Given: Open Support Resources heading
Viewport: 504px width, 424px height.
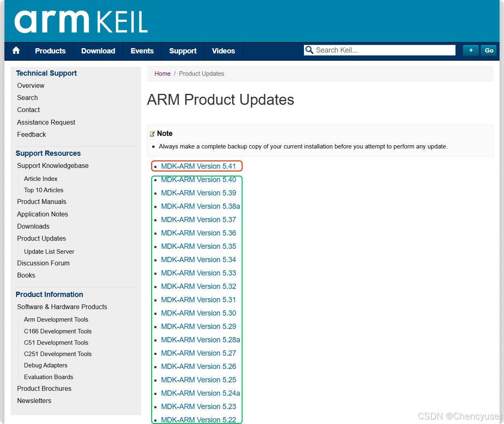Looking at the screenshot, I should click(48, 153).
